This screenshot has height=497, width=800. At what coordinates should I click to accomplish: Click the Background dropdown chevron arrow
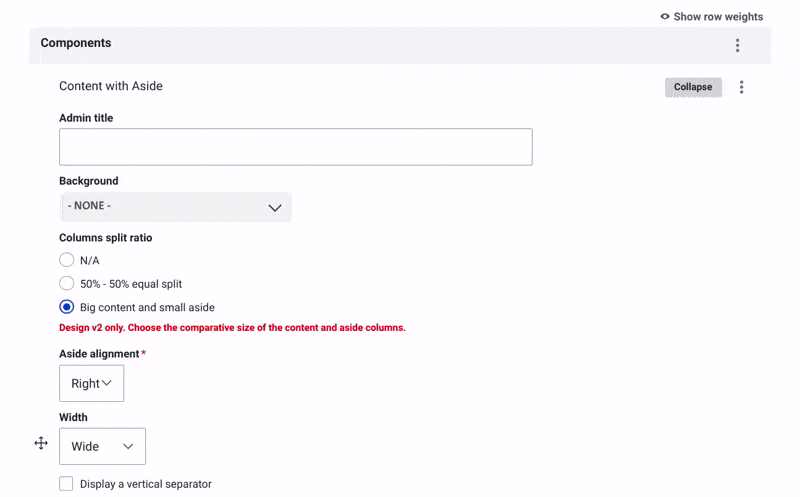[x=275, y=207]
